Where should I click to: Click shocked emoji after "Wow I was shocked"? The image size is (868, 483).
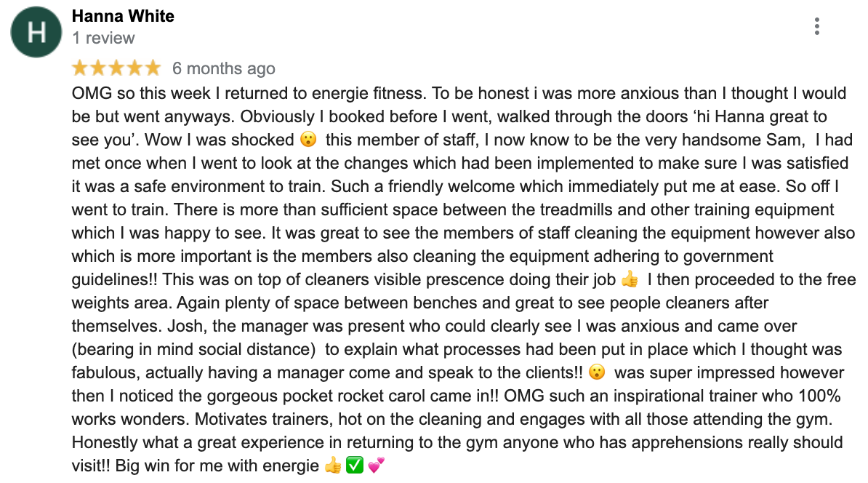308,140
